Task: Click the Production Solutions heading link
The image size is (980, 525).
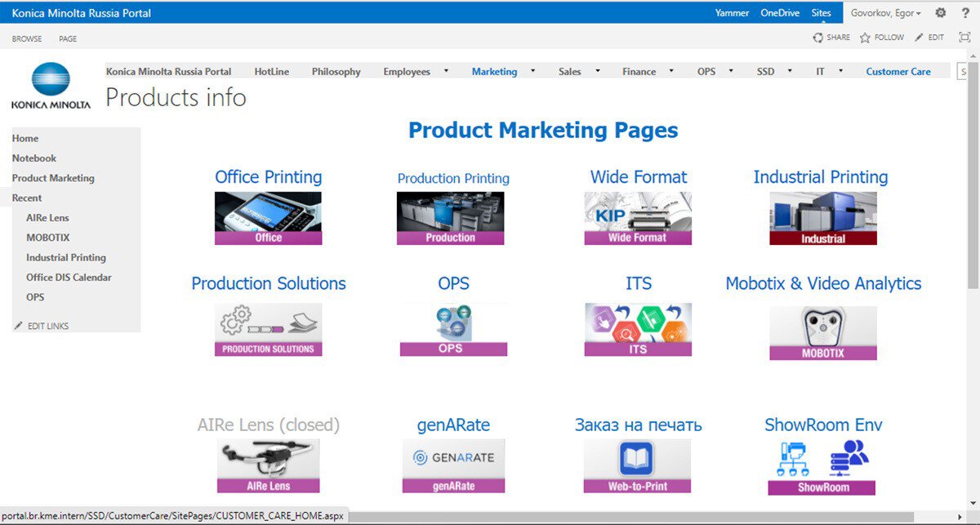Action: [269, 283]
